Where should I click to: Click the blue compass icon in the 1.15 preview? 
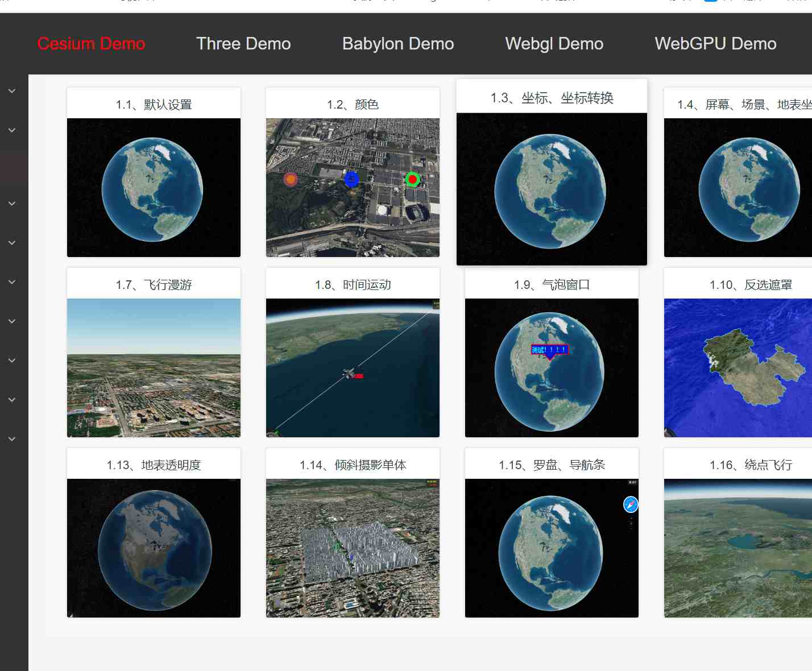tap(631, 504)
